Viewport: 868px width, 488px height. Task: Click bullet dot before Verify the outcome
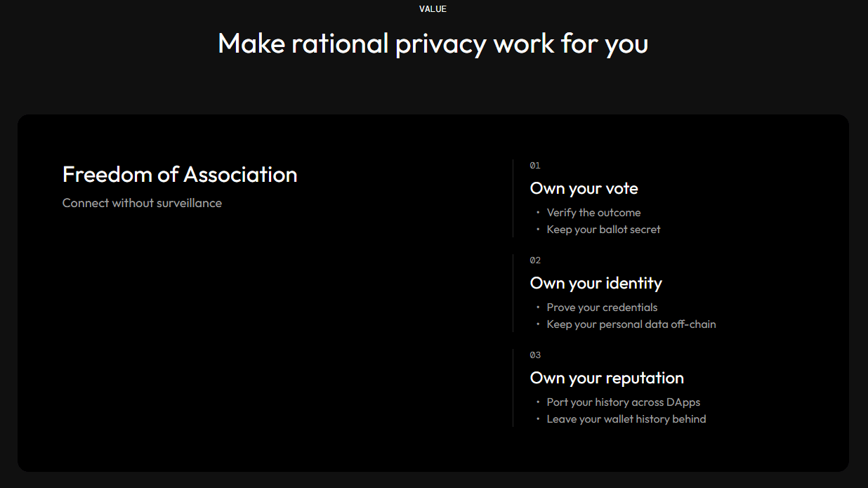(x=538, y=212)
